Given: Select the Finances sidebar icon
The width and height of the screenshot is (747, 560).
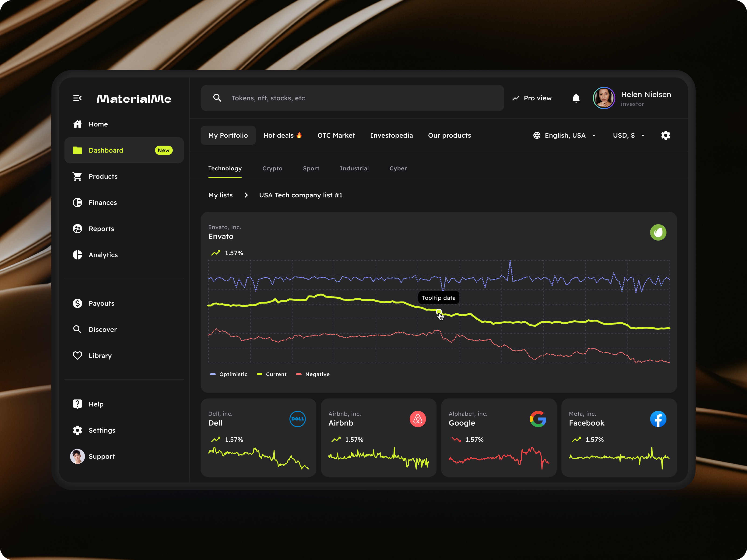Looking at the screenshot, I should 77,202.
